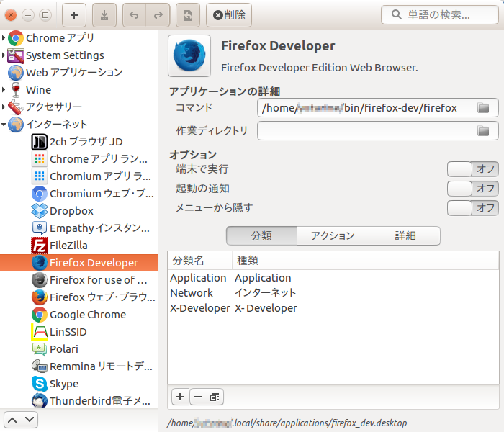Select the アクセサリー knife icon
This screenshot has width=504, height=432.
[x=16, y=107]
